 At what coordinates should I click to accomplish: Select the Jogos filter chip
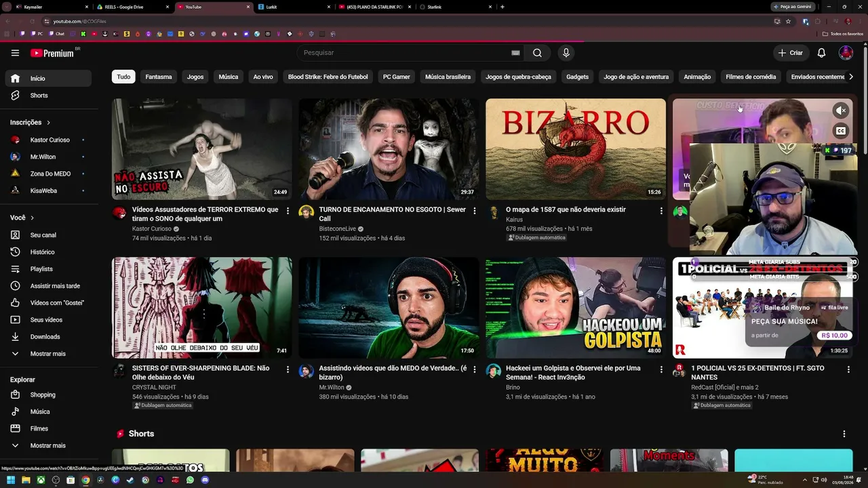point(195,77)
